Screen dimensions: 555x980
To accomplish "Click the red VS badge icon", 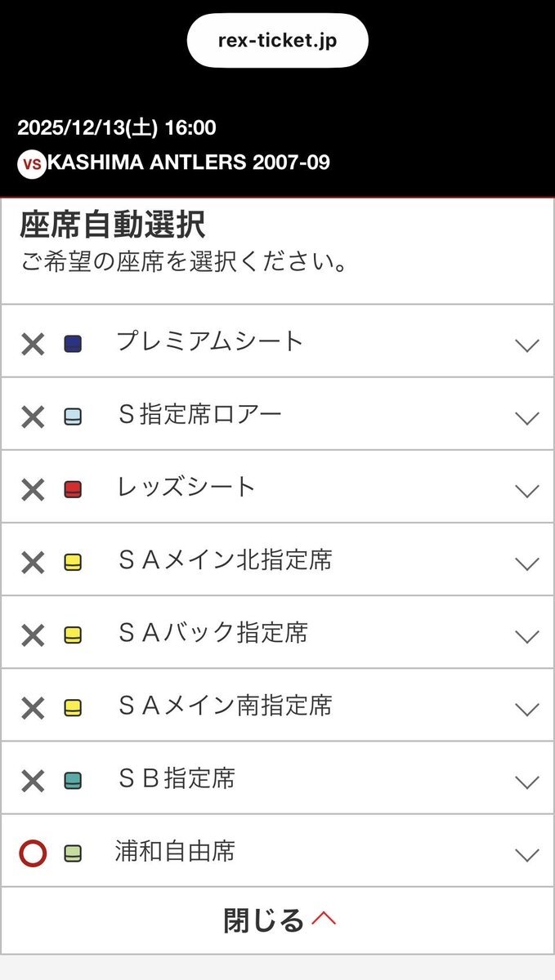I will click(32, 163).
